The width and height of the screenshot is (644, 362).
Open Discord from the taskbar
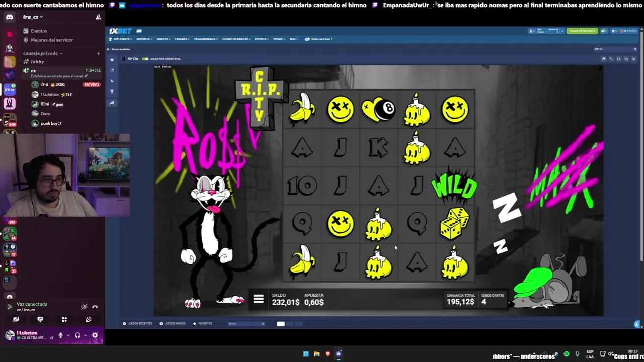click(x=339, y=354)
